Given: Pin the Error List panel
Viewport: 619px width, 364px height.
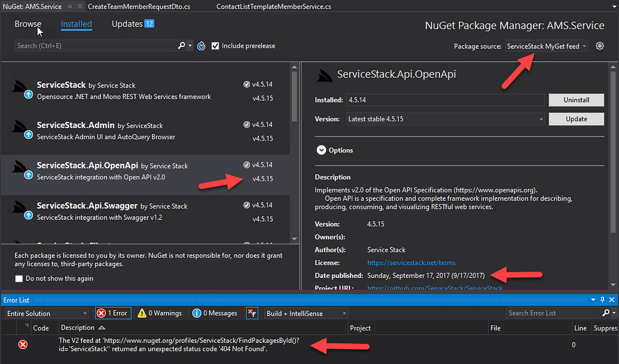Looking at the screenshot, I should (602, 300).
